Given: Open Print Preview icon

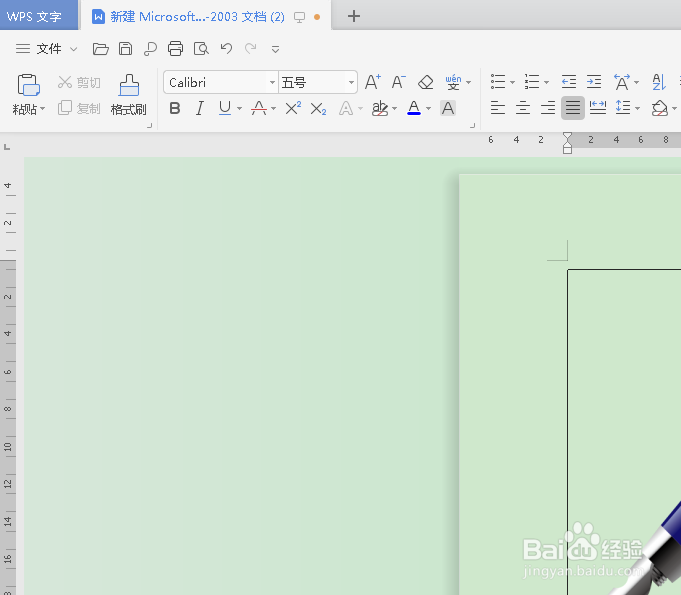Looking at the screenshot, I should (x=201, y=49).
